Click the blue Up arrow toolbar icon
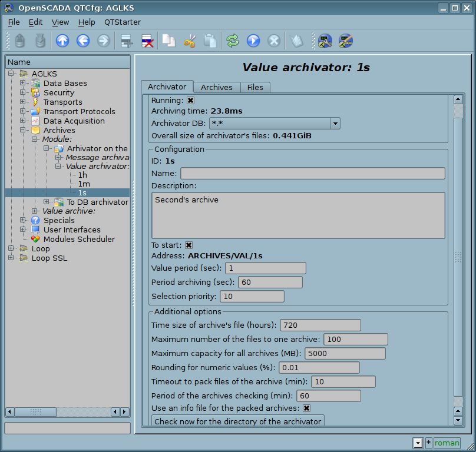 click(62, 41)
